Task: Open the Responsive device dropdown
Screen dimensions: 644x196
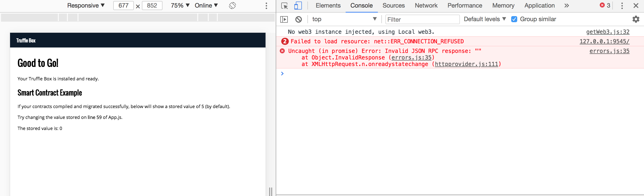Action: pyautogui.click(x=86, y=6)
